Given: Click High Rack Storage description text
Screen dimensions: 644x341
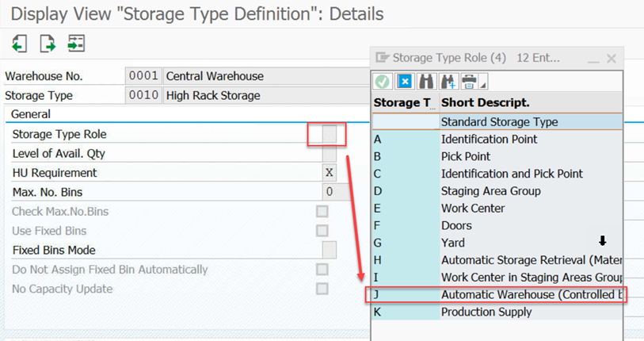Looking at the screenshot, I should click(x=213, y=95).
